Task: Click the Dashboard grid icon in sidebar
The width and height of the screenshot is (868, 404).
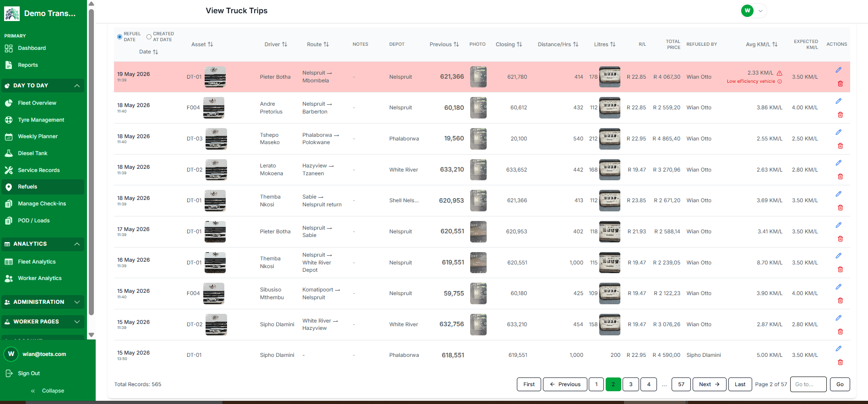Action: 9,48
